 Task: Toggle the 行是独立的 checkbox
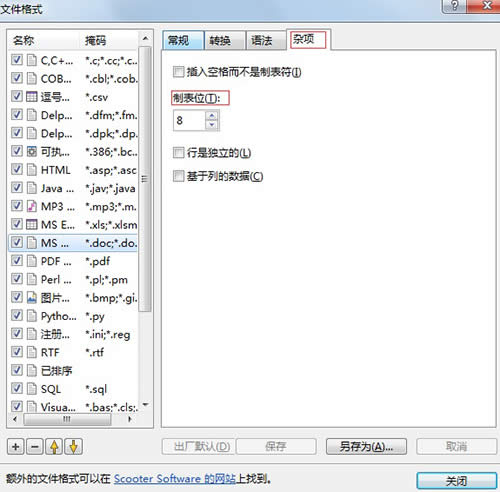tap(178, 153)
